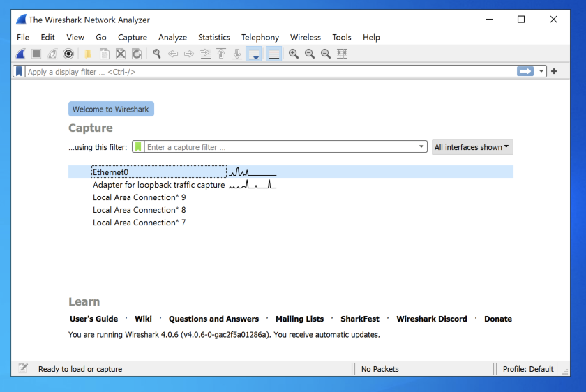Open the Analyze menu

pyautogui.click(x=172, y=38)
